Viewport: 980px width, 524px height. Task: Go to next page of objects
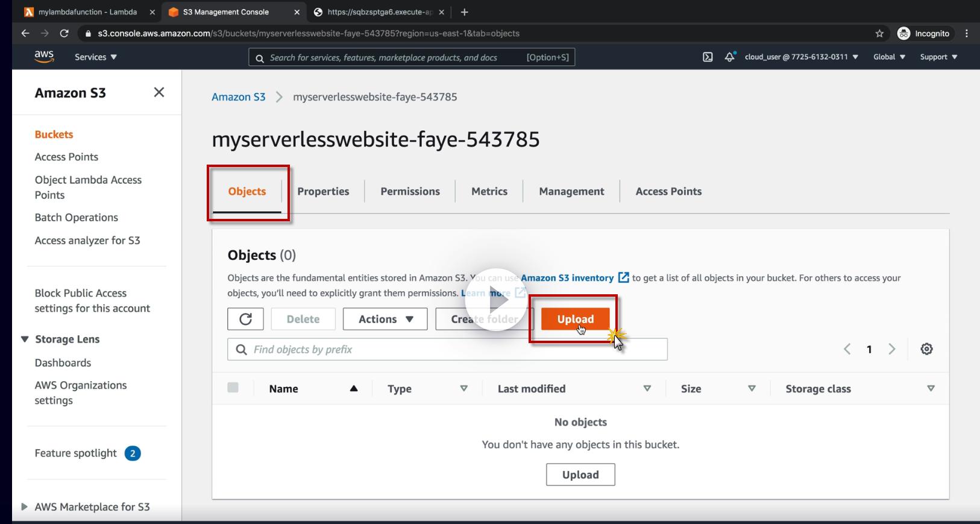pos(892,349)
